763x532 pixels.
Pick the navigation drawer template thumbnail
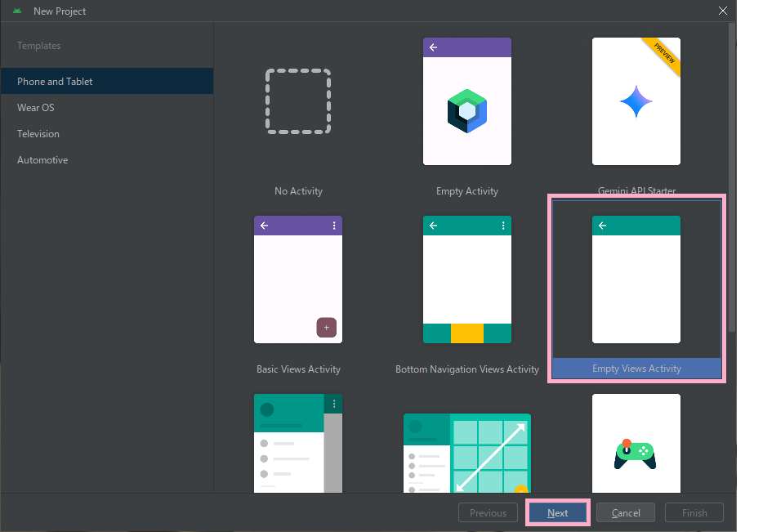[x=298, y=444]
